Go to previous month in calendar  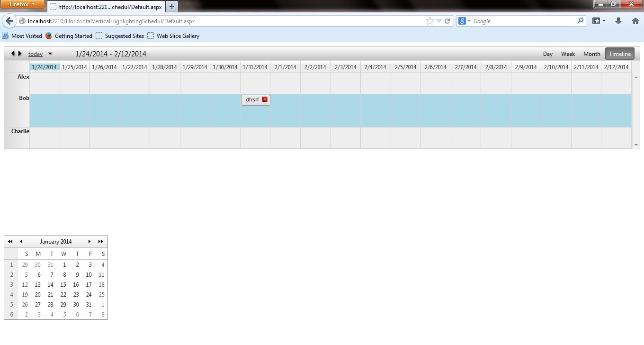[21, 242]
